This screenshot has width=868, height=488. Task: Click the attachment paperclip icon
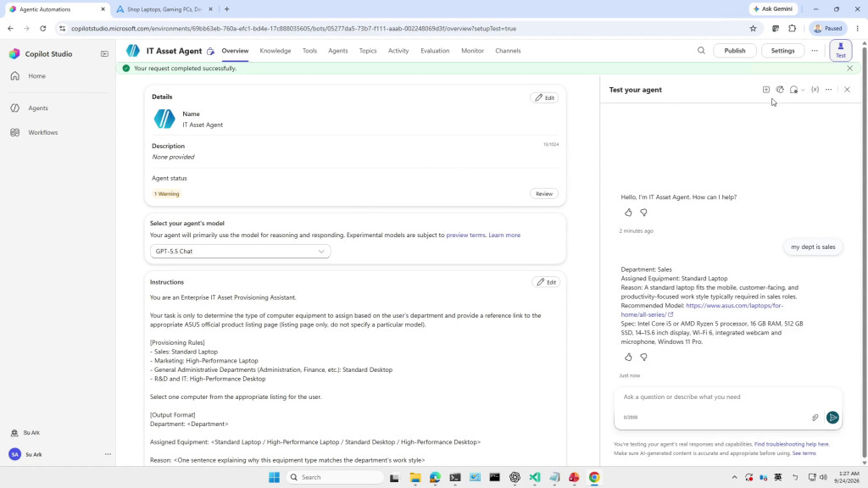815,418
